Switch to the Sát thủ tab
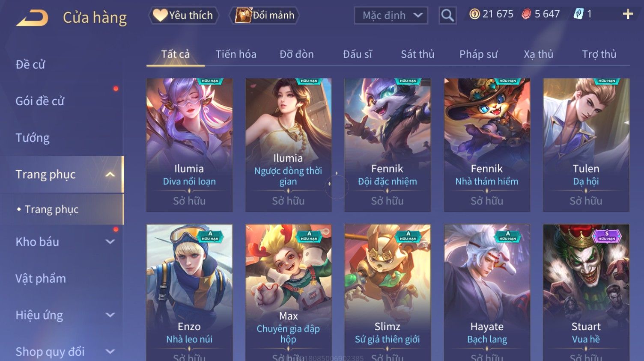 417,54
